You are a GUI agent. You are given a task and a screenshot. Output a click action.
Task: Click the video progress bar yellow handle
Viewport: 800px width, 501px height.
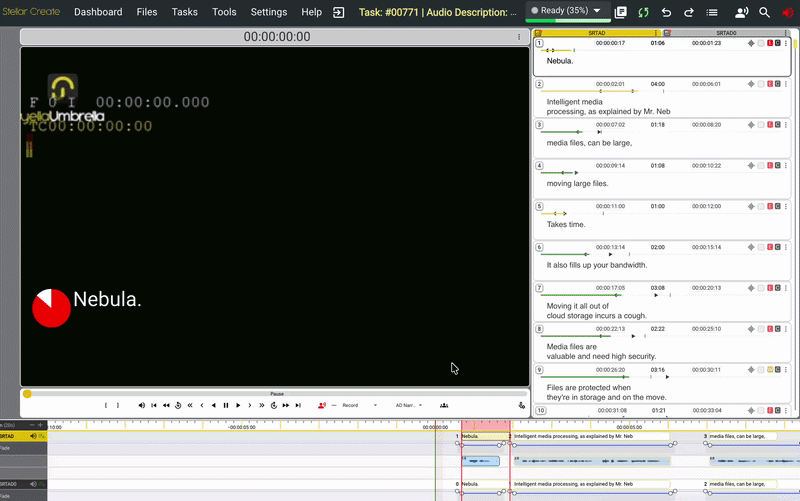pyautogui.click(x=27, y=394)
